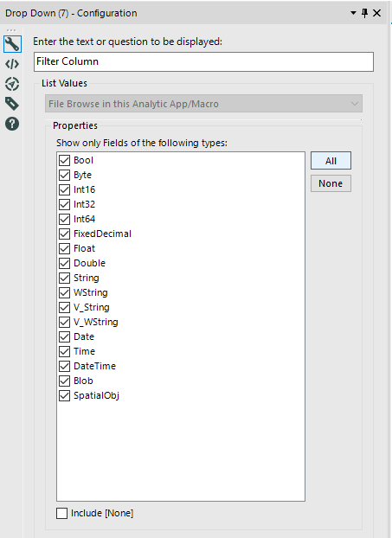Open the panel options down-arrow menu
This screenshot has width=392, height=538.
pyautogui.click(x=353, y=13)
